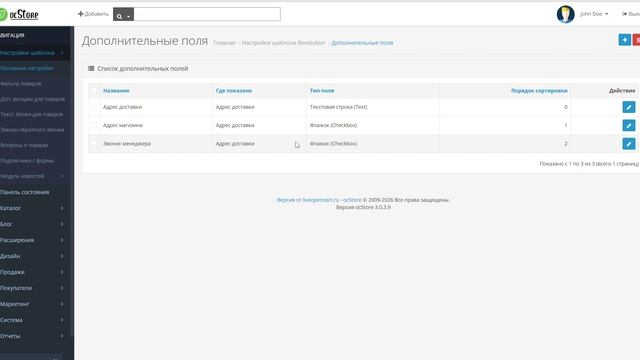Click the John Doe avatar picture

tap(565, 14)
